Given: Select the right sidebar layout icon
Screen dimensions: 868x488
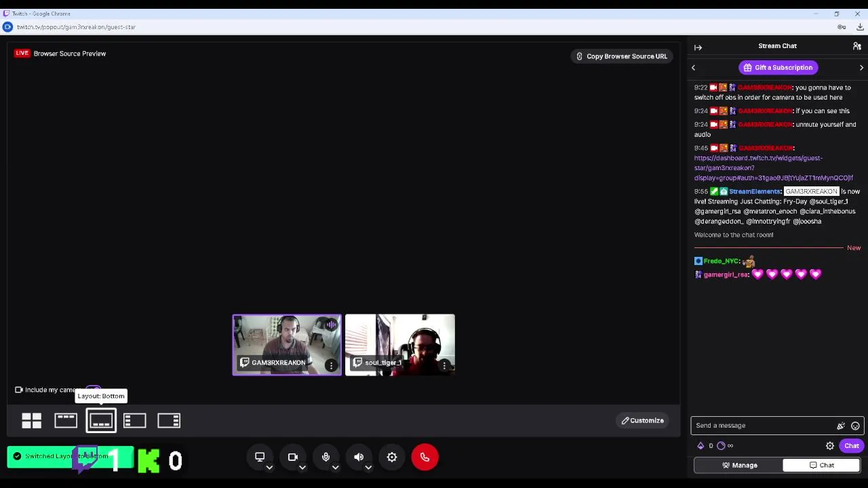Looking at the screenshot, I should click(x=169, y=421).
